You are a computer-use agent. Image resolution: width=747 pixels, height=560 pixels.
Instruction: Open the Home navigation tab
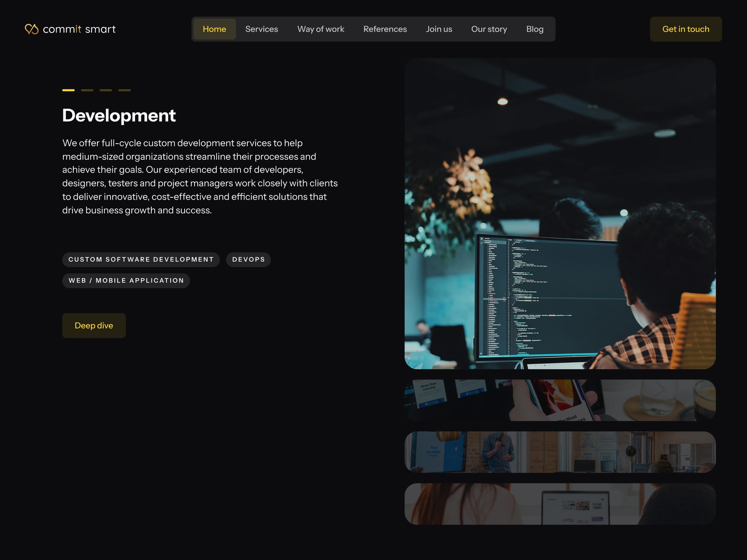tap(214, 29)
